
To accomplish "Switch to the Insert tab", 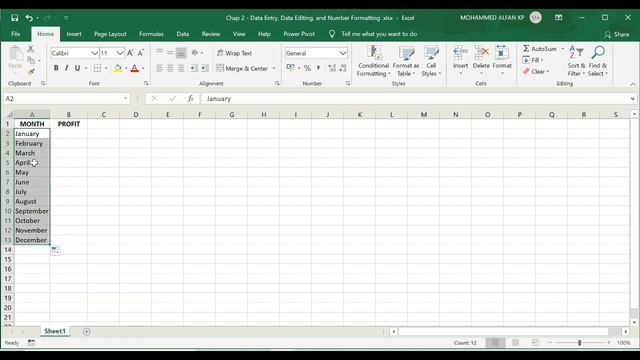I will coord(74,34).
